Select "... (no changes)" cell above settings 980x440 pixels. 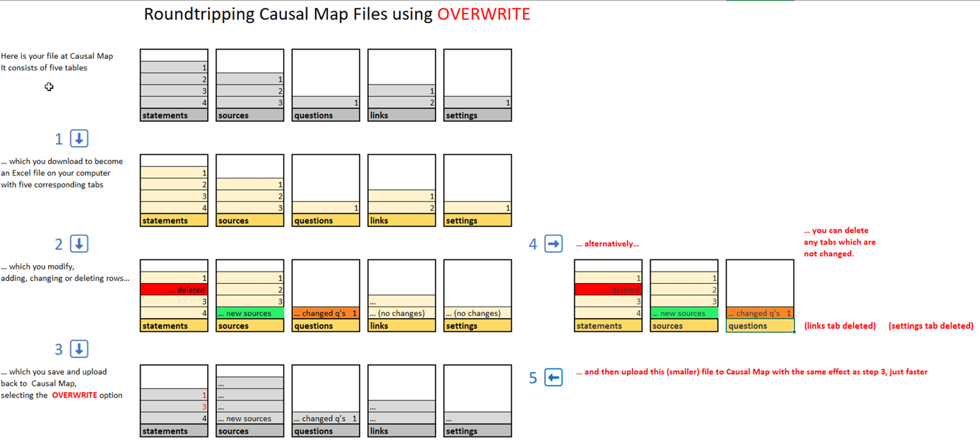(x=477, y=313)
